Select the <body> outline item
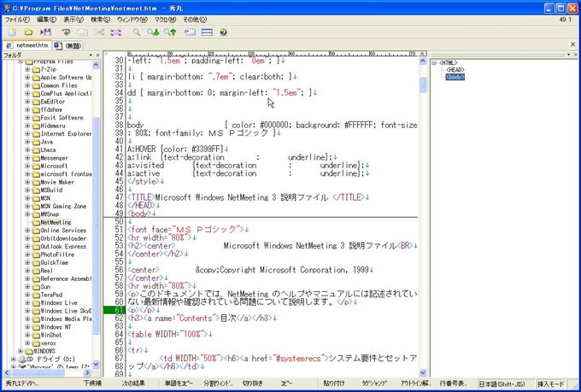581x392 pixels. (x=455, y=77)
